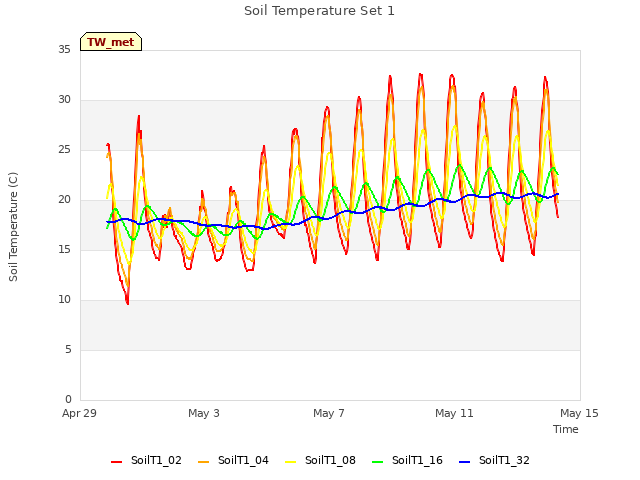
Task: Click the 15 y-axis tick label
Action: [x=64, y=250]
